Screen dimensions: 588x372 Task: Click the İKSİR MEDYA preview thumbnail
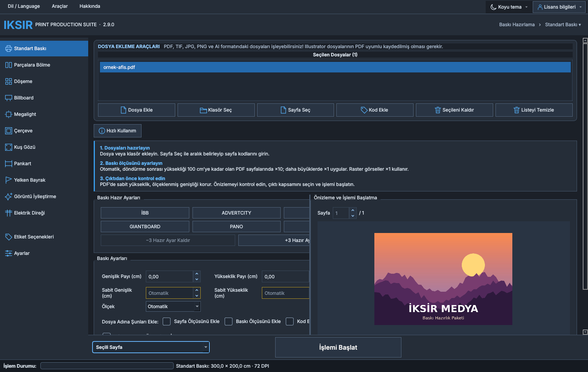pyautogui.click(x=443, y=279)
